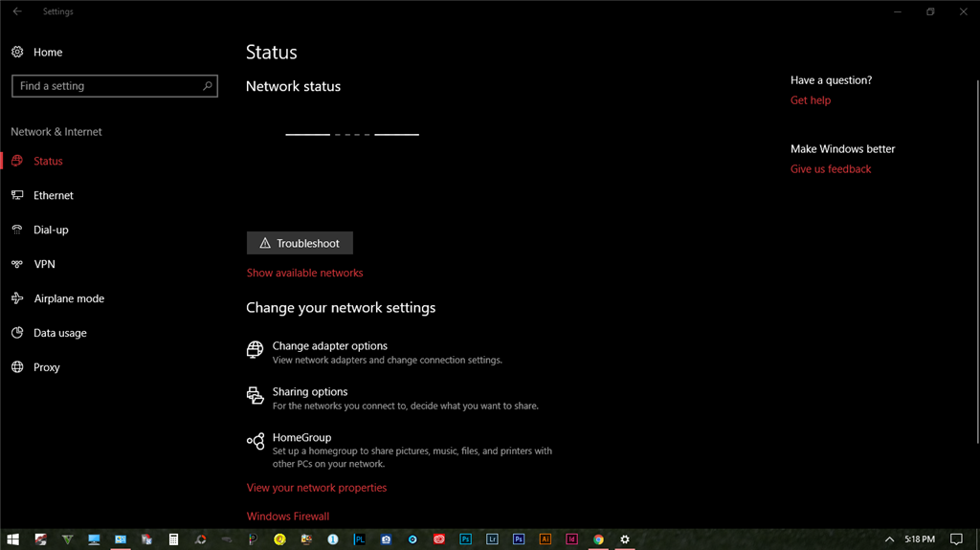Image resolution: width=980 pixels, height=550 pixels.
Task: Go back with the arrow in Settings title bar
Action: 17,11
